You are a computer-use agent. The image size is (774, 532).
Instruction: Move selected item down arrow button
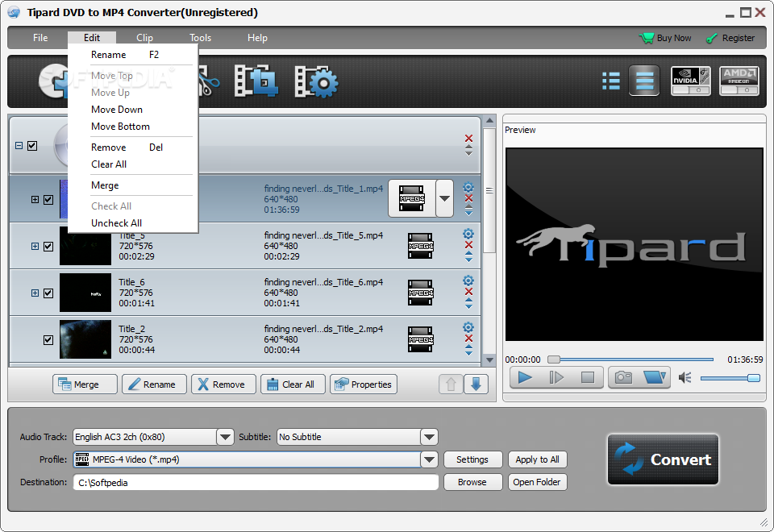[x=476, y=384]
